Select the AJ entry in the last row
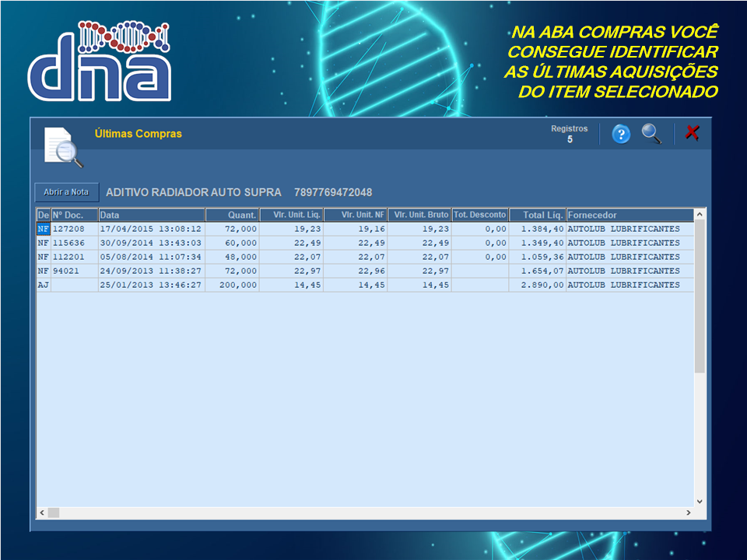 [x=44, y=285]
